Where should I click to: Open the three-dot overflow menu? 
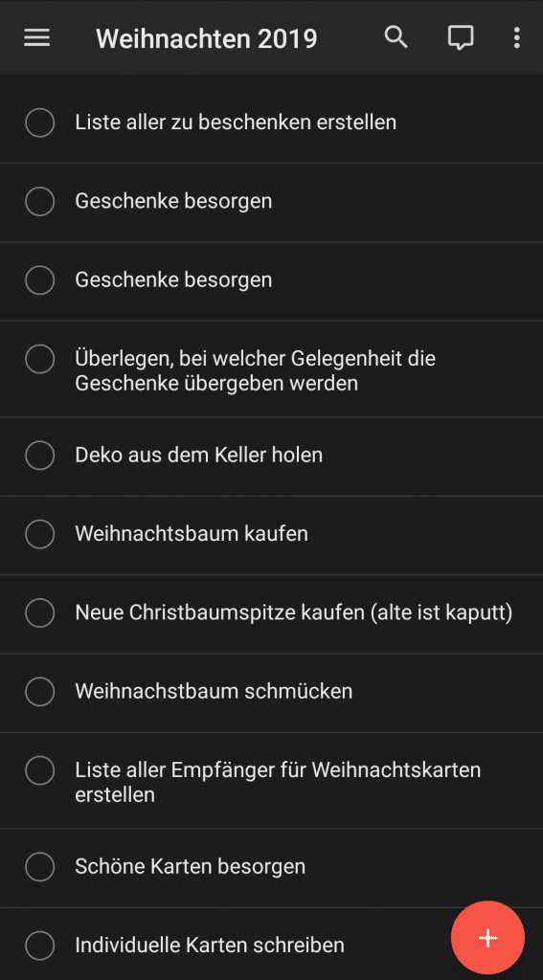pyautogui.click(x=516, y=38)
